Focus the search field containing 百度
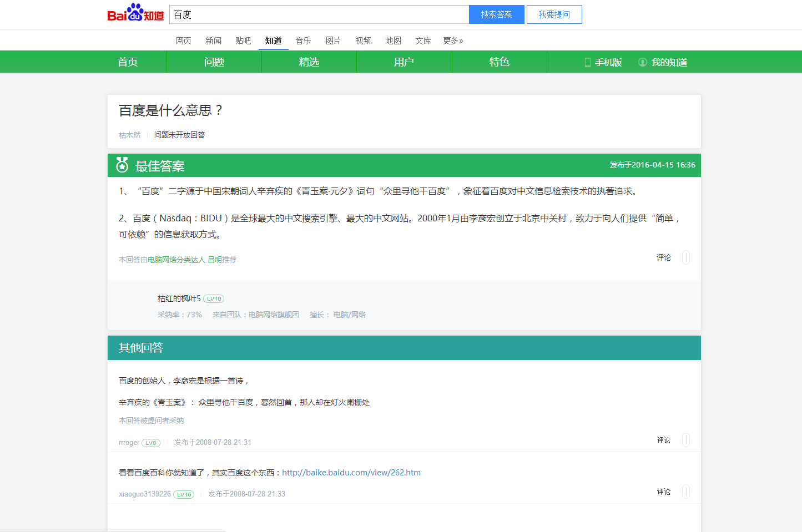The image size is (802, 532). (x=319, y=14)
